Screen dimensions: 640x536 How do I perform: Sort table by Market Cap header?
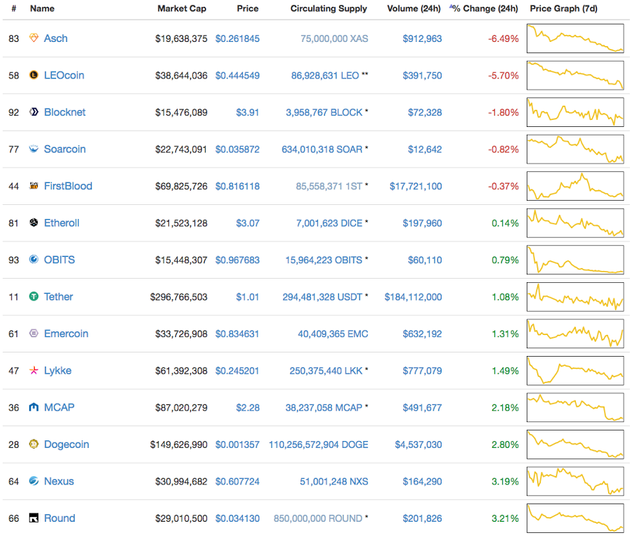[182, 9]
